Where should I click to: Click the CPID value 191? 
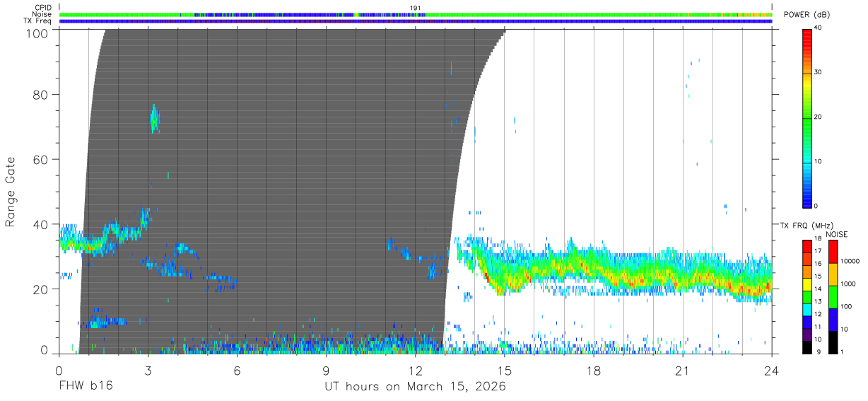pos(416,8)
